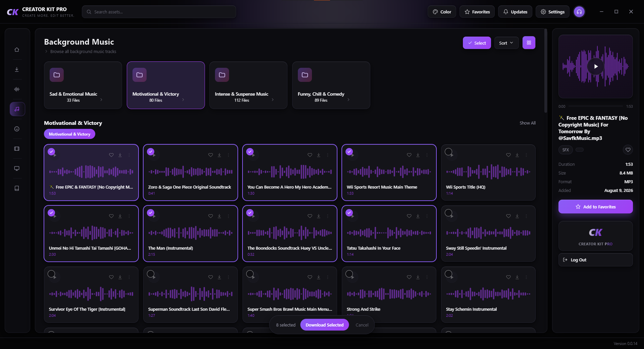
Task: Download the Survivor Eye Of The Tiger track
Action: tap(120, 277)
